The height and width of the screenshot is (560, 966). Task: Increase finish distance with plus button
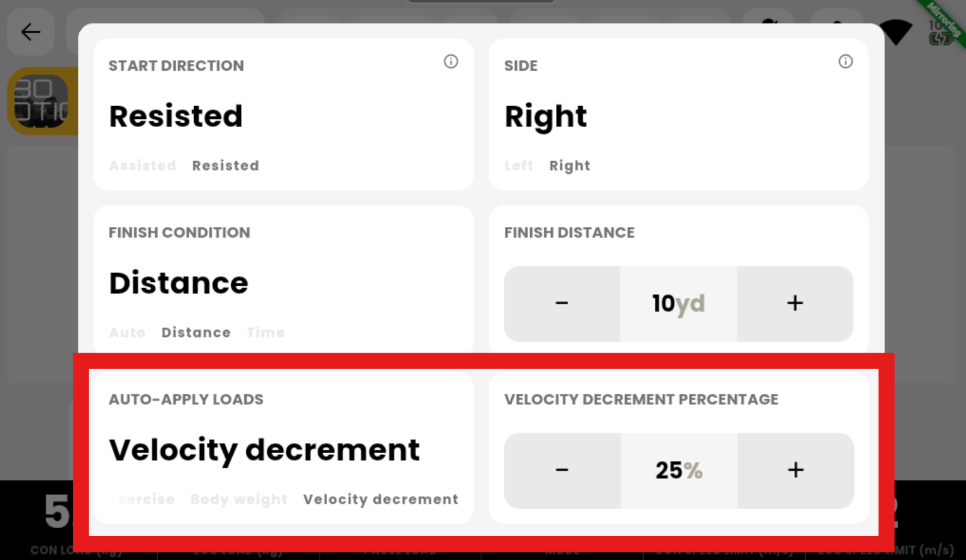tap(795, 303)
